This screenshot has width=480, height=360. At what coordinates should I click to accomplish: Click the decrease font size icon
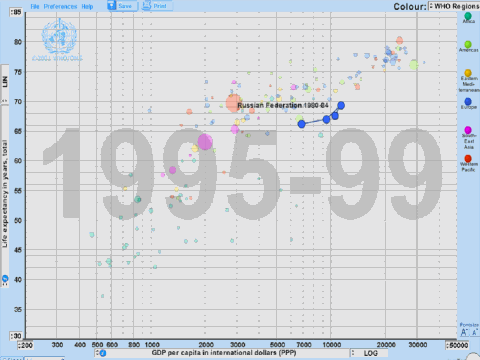(475, 332)
